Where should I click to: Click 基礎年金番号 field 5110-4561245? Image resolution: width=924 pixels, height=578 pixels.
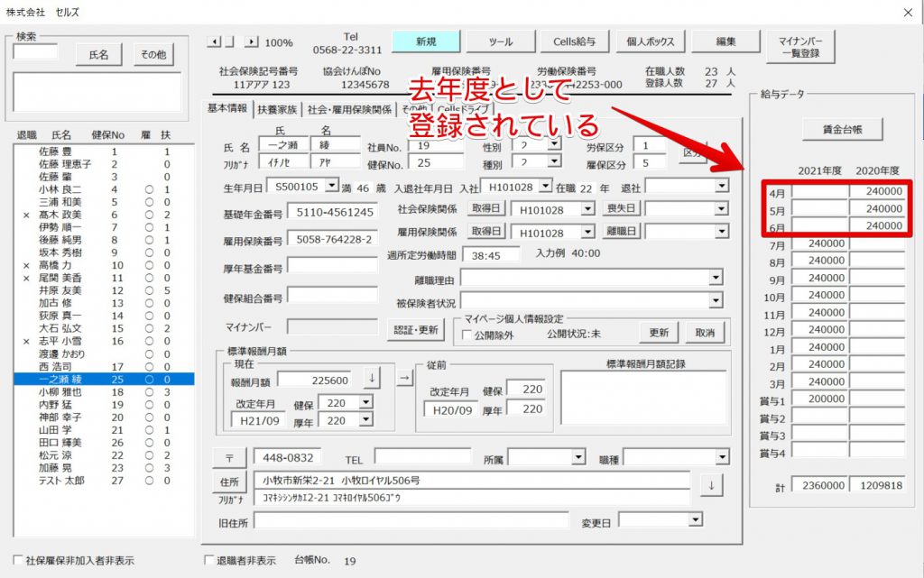[x=332, y=212]
